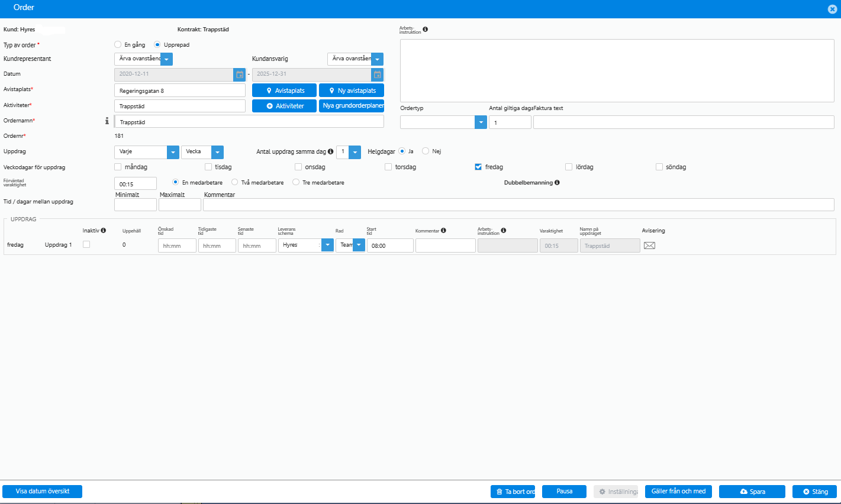
Task: Choose Två medarbetare option
Action: tap(235, 182)
